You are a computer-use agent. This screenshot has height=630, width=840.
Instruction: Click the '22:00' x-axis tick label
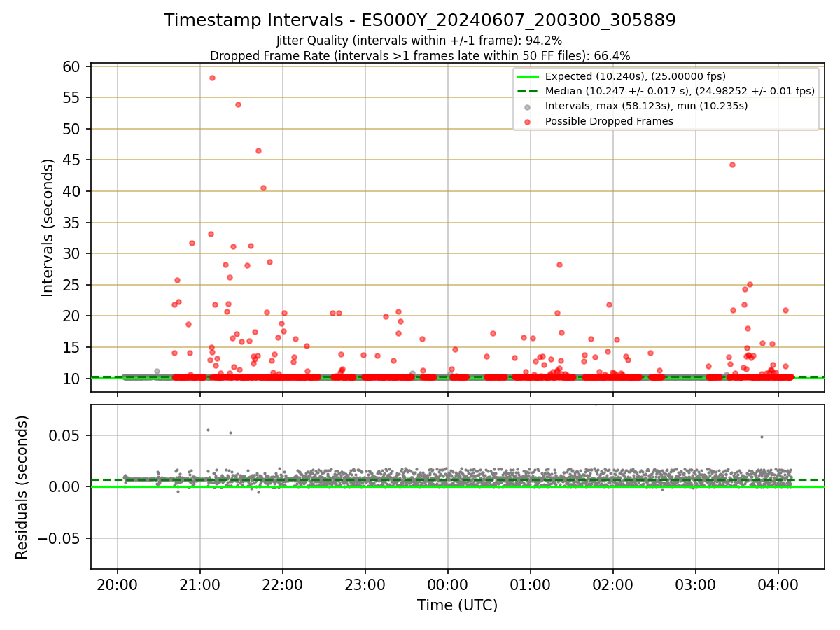(x=283, y=584)
